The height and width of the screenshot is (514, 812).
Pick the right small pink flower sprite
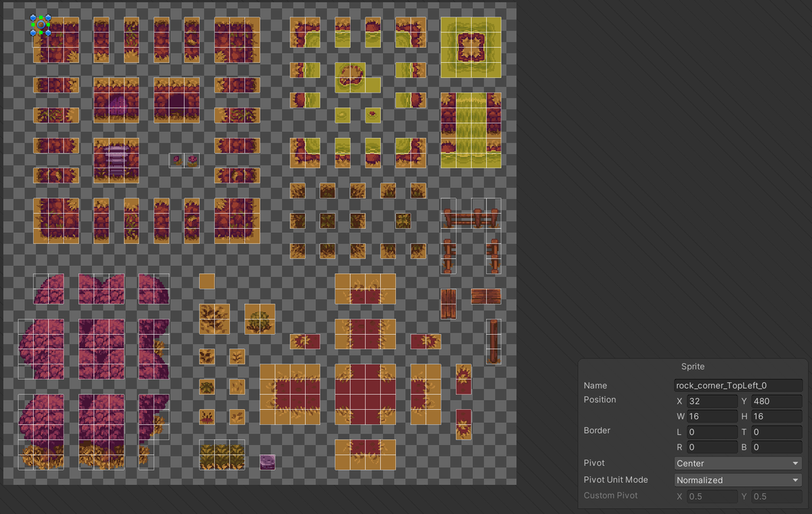pyautogui.click(x=192, y=160)
